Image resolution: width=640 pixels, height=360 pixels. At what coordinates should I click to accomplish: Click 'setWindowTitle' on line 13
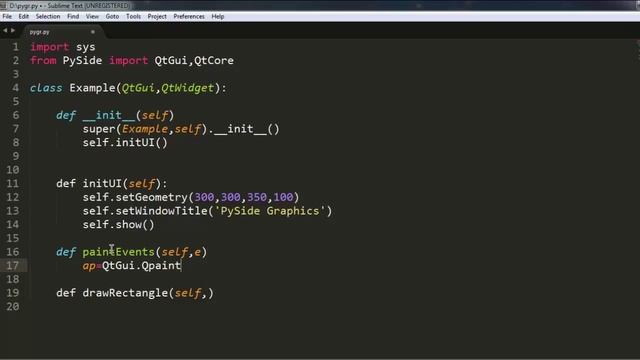[x=162, y=211]
